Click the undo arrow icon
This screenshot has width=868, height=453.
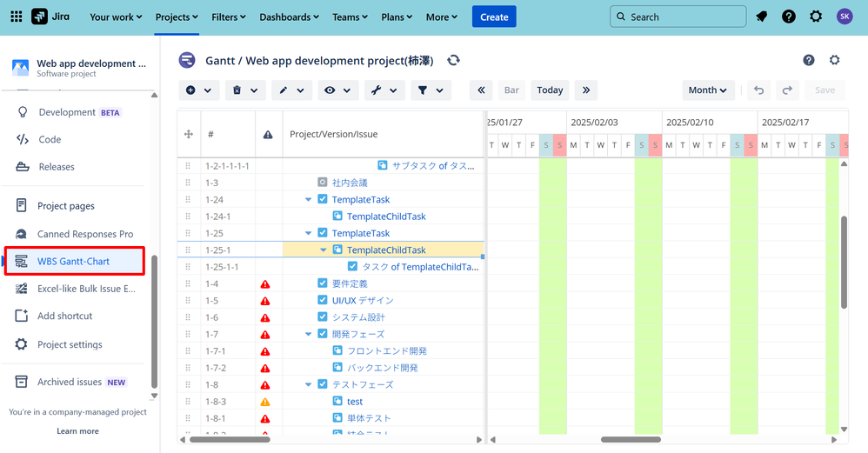(x=759, y=90)
